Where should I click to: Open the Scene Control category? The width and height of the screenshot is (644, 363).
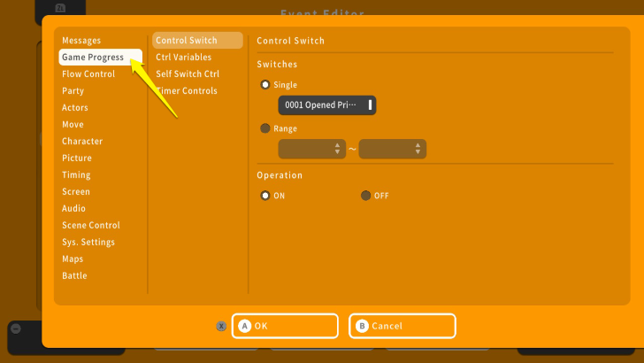91,226
